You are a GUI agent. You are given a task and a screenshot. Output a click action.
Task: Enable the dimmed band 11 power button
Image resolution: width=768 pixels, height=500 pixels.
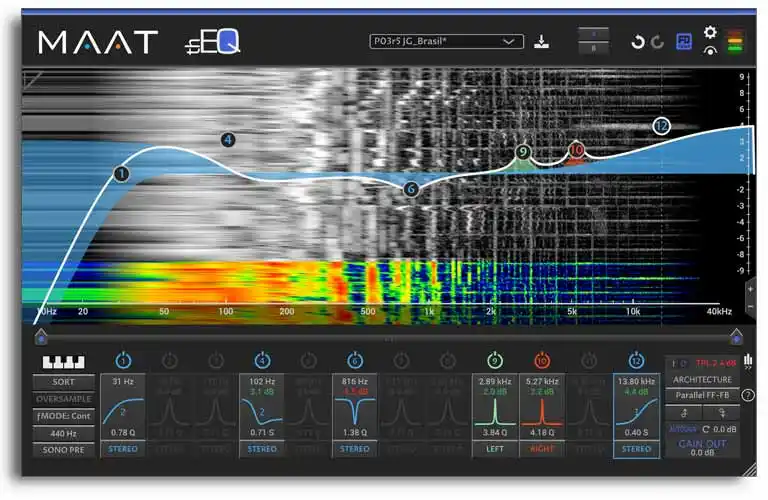(x=588, y=360)
